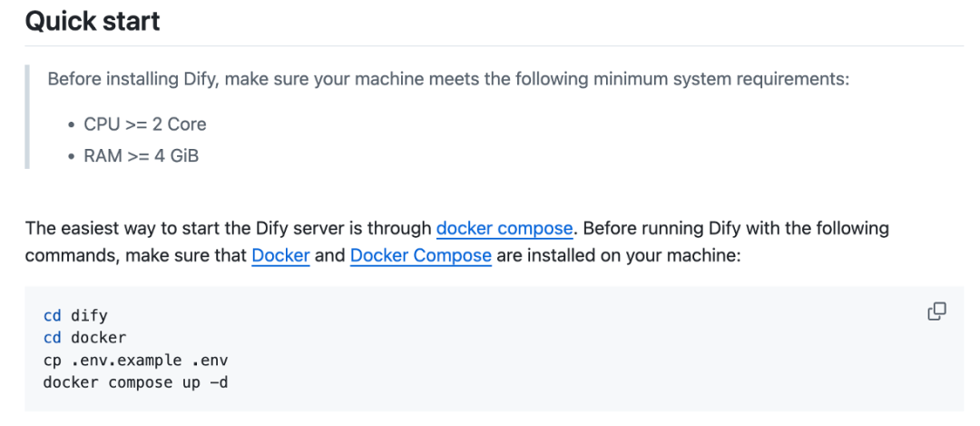Open the 'docker compose' link
This screenshot has height=426, width=980.
(504, 228)
